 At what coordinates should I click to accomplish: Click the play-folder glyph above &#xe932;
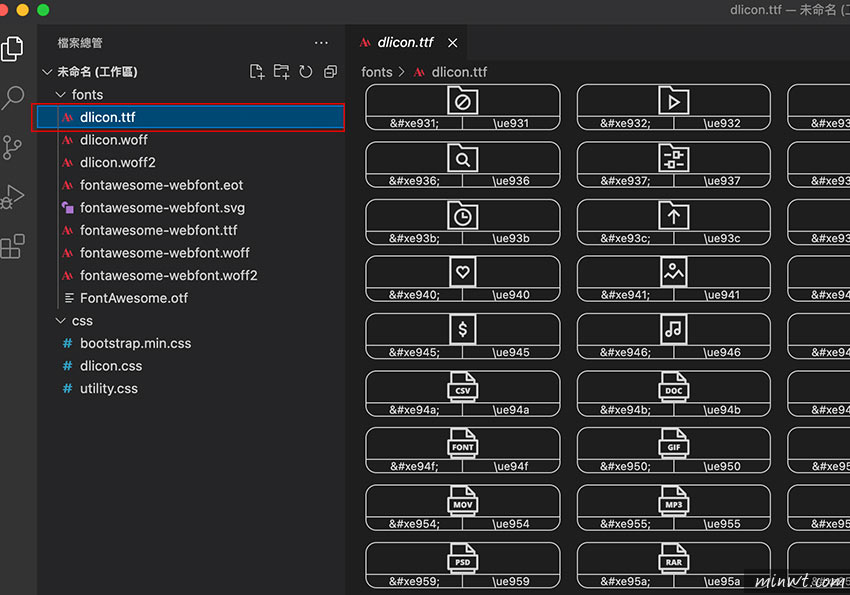(674, 100)
